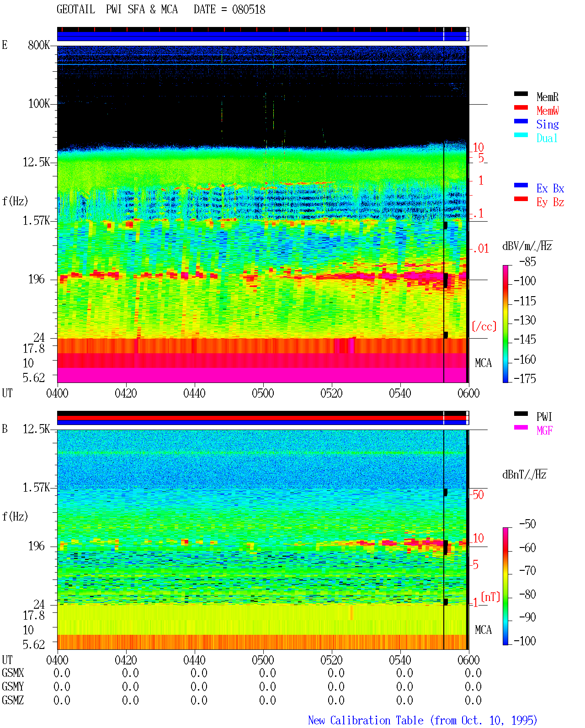Click the "-90" color bar value
585x728 pixels.
click(527, 617)
